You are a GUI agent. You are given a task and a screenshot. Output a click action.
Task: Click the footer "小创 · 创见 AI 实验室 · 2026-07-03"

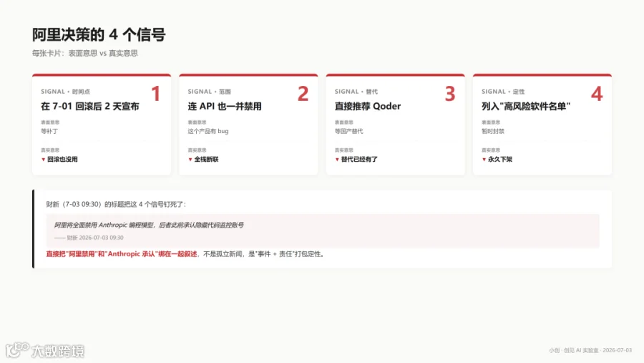[x=590, y=350]
